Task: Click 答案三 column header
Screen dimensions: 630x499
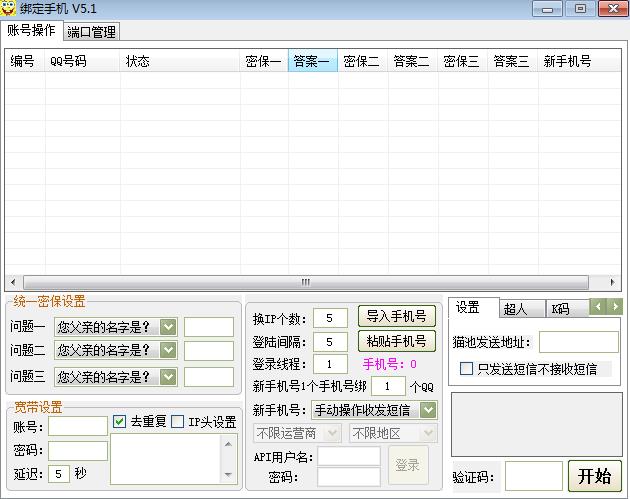Action: coord(513,61)
